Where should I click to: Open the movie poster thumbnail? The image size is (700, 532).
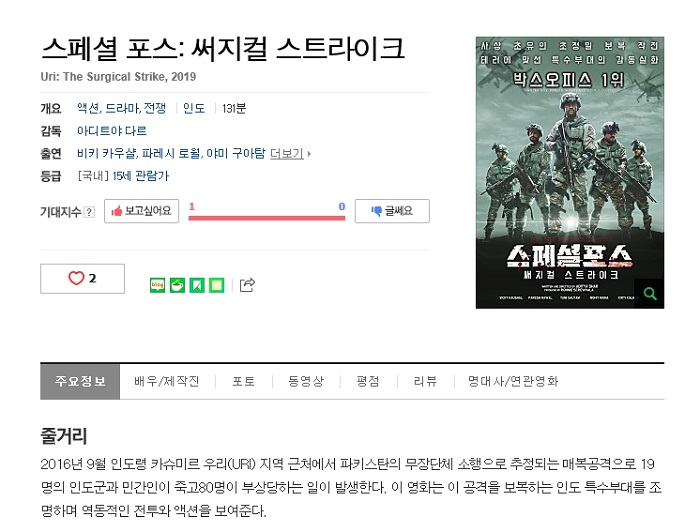(570, 172)
